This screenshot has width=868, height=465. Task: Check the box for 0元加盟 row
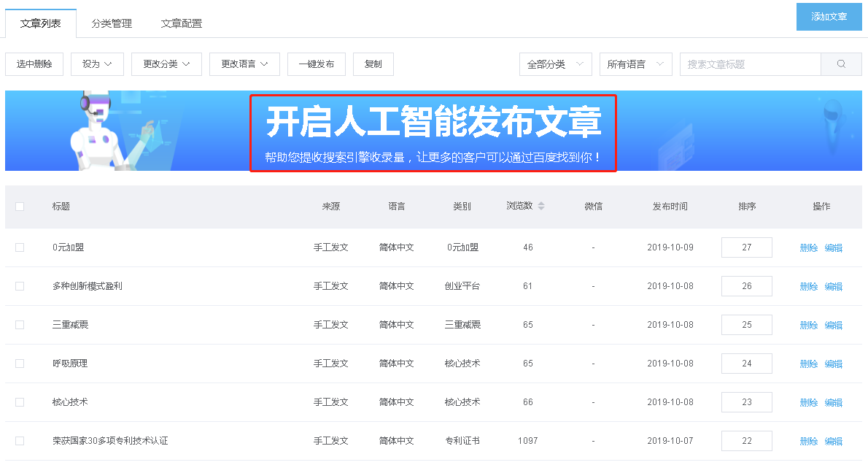(20, 247)
